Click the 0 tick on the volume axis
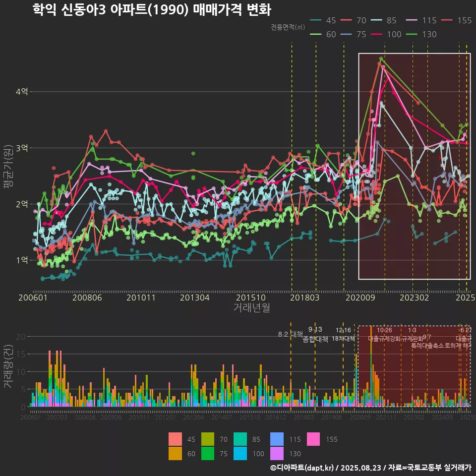The width and height of the screenshot is (476, 476). coord(23,407)
